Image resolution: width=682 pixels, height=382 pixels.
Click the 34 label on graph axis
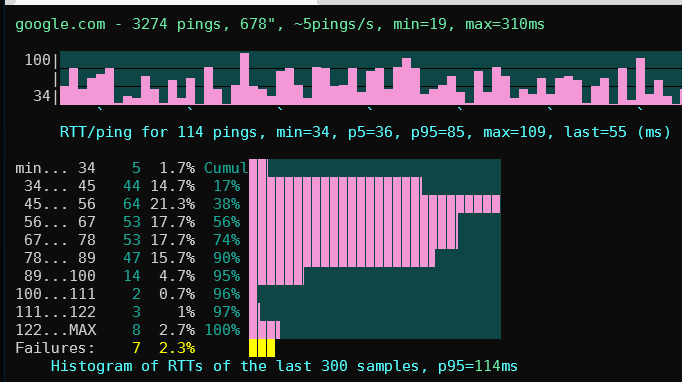42,96
